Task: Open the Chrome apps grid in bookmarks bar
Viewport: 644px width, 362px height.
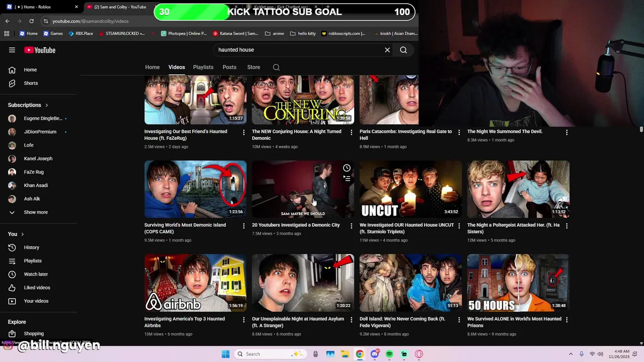Action: 7,34
